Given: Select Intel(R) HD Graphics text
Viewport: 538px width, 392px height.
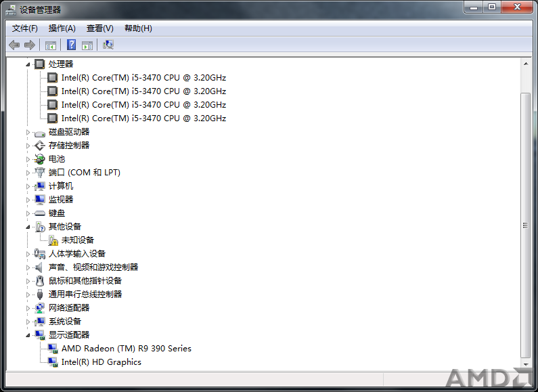Looking at the screenshot, I should click(x=102, y=362).
